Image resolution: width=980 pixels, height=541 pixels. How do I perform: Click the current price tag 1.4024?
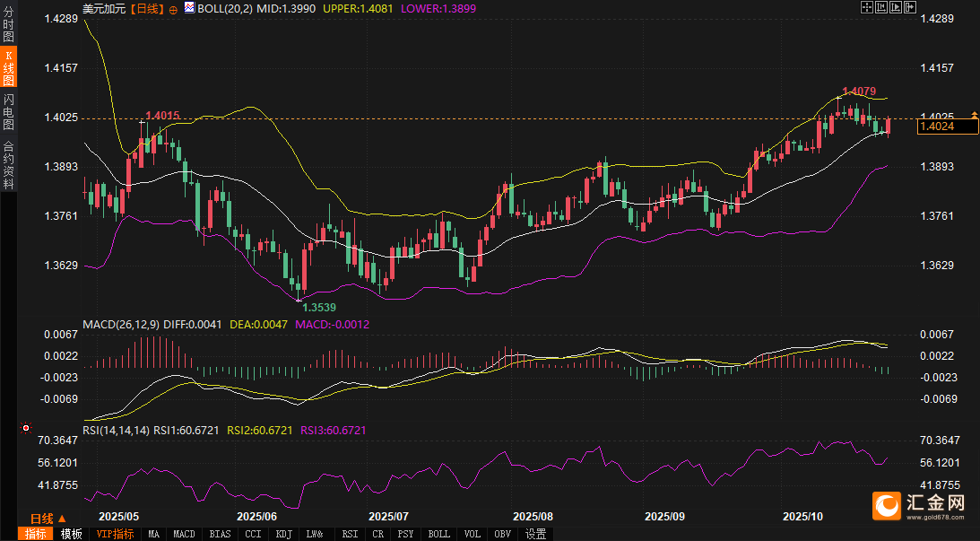click(x=936, y=127)
